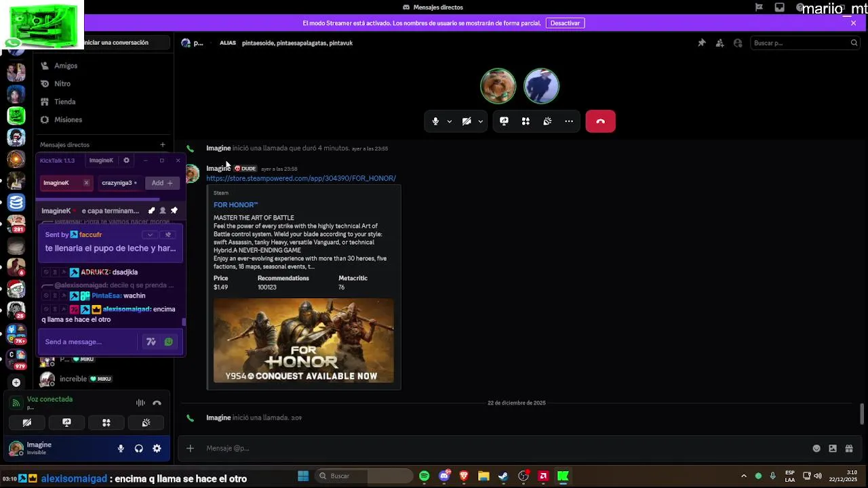
Task: Open Windows Start menu
Action: [303, 476]
